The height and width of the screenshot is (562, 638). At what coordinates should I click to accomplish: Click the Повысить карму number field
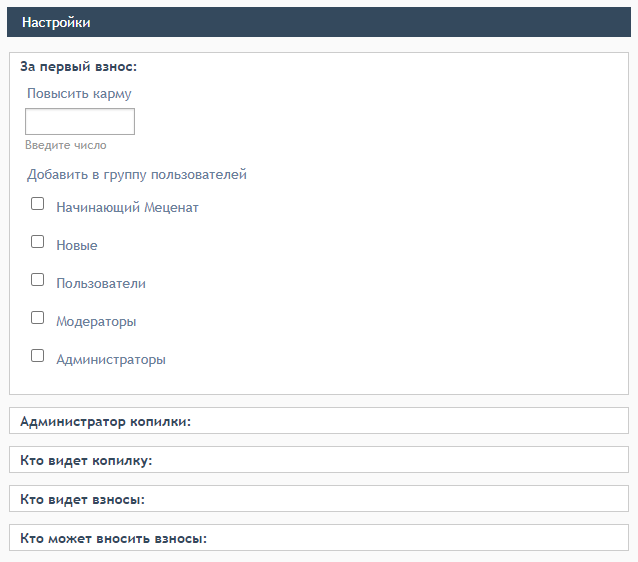(x=80, y=121)
